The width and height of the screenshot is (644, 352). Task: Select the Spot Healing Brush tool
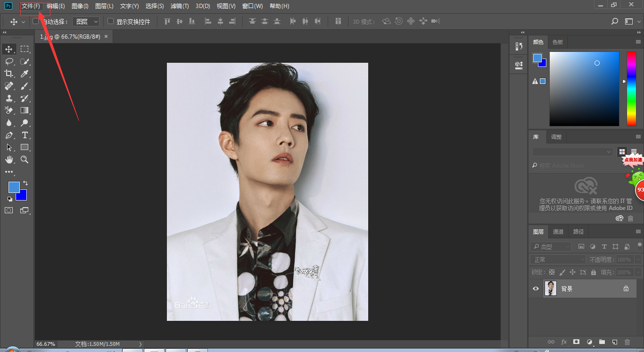[9, 86]
